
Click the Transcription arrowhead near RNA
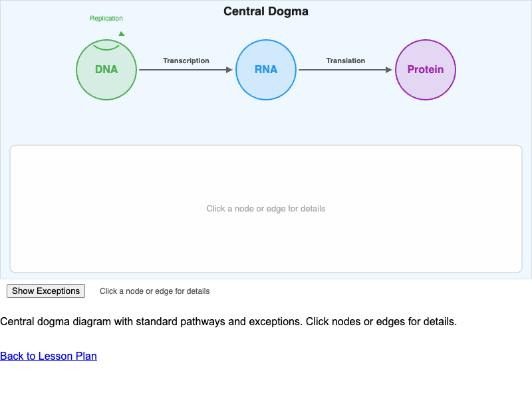229,70
